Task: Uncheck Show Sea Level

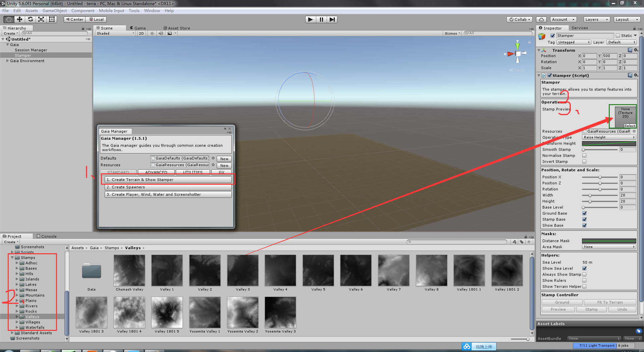Action: tap(584, 268)
